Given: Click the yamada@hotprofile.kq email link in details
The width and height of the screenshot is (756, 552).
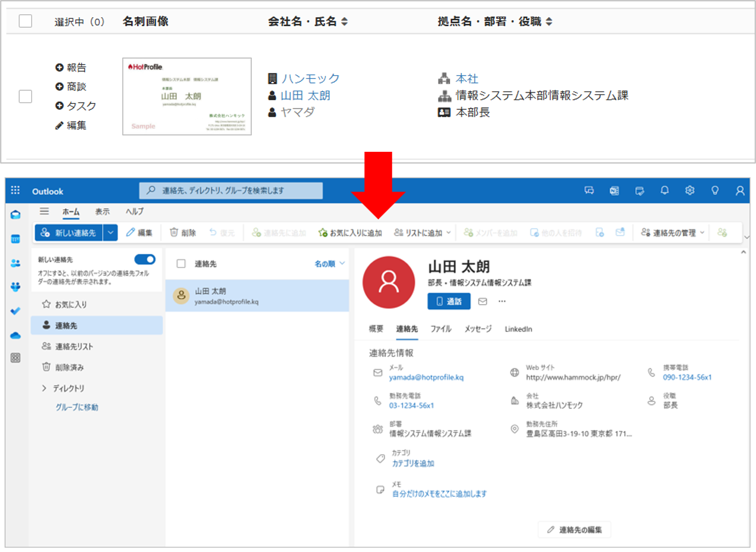Looking at the screenshot, I should [x=426, y=377].
